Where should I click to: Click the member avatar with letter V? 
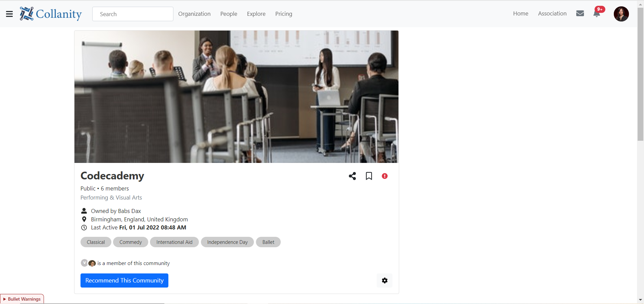(x=84, y=263)
